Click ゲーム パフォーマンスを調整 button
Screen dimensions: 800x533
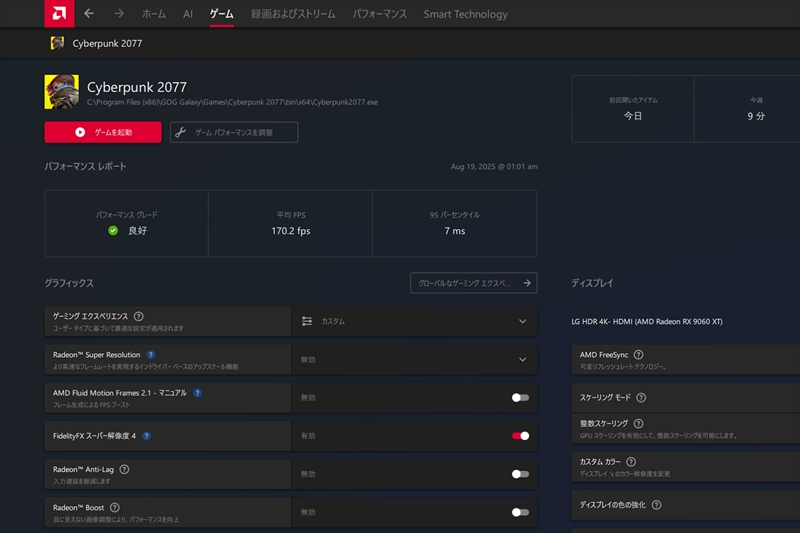[x=234, y=132]
